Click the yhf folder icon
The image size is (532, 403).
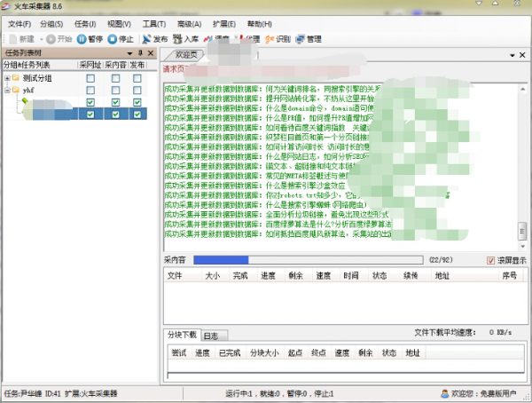[x=16, y=90]
